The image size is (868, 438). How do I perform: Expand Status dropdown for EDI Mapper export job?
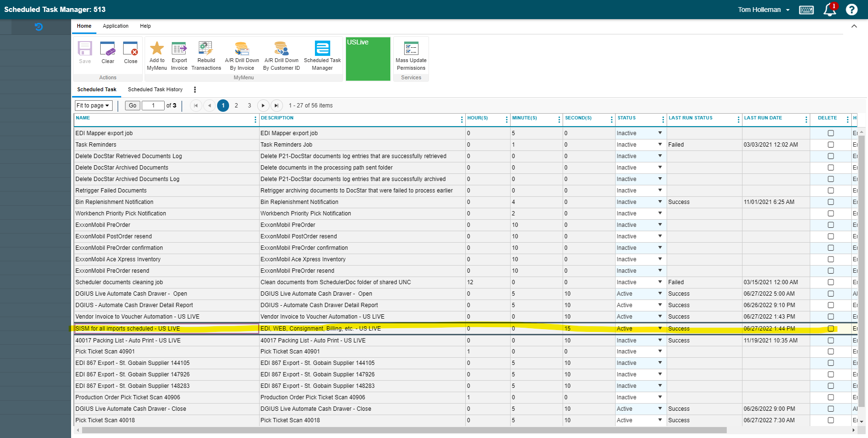point(660,133)
